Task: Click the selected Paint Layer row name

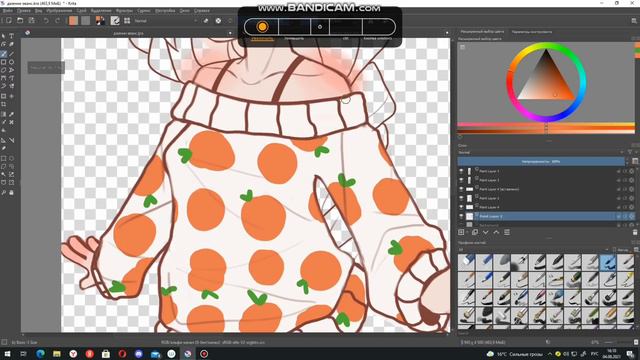Action: point(491,216)
